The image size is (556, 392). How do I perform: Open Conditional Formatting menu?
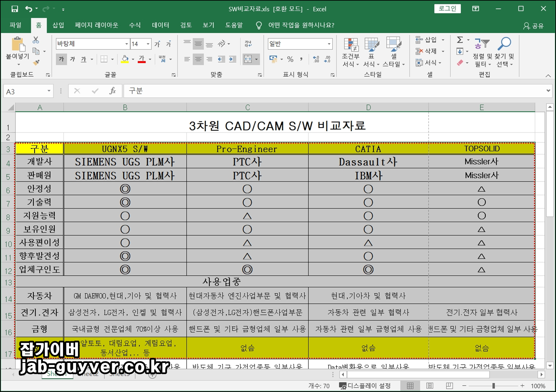pos(351,52)
